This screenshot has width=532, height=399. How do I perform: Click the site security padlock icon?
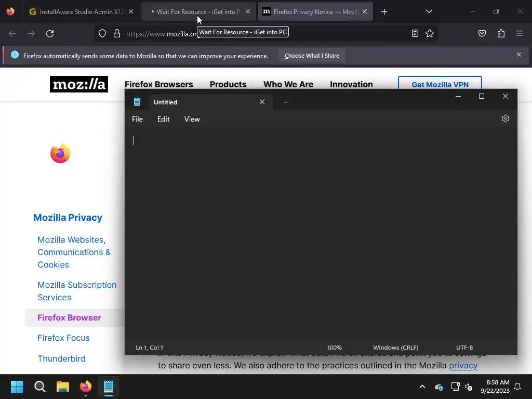point(117,34)
